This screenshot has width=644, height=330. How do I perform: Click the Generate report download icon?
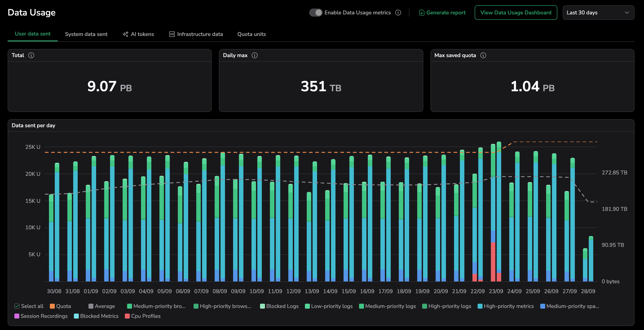click(x=421, y=13)
